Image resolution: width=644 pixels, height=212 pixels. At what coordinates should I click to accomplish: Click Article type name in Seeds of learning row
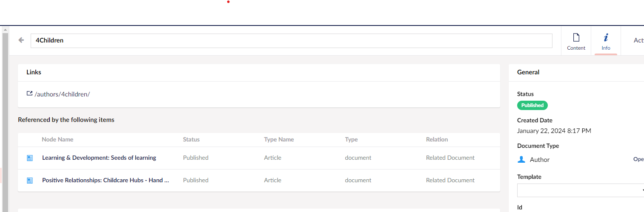(x=272, y=158)
